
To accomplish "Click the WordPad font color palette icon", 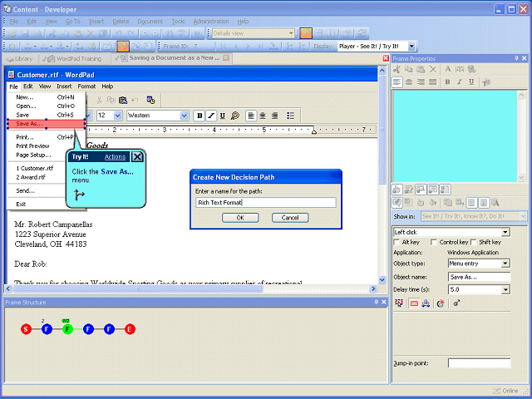I will pos(234,116).
